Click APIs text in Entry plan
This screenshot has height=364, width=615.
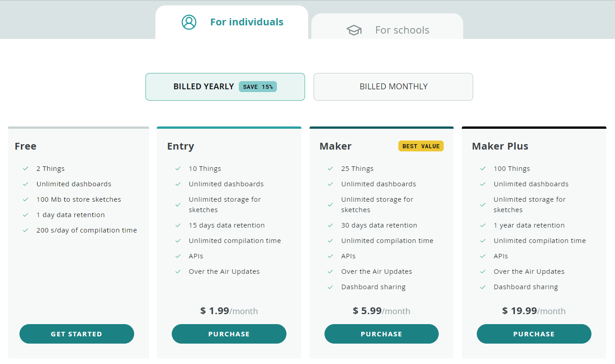pos(196,256)
